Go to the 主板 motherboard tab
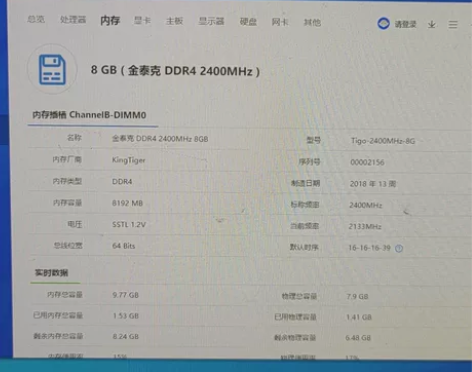This screenshot has height=372, width=472. click(x=174, y=21)
